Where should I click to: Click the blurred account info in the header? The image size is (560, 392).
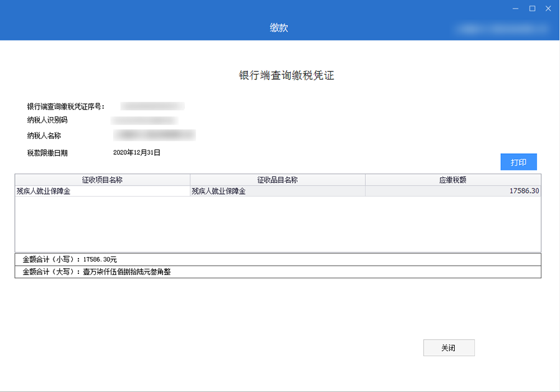(x=503, y=28)
